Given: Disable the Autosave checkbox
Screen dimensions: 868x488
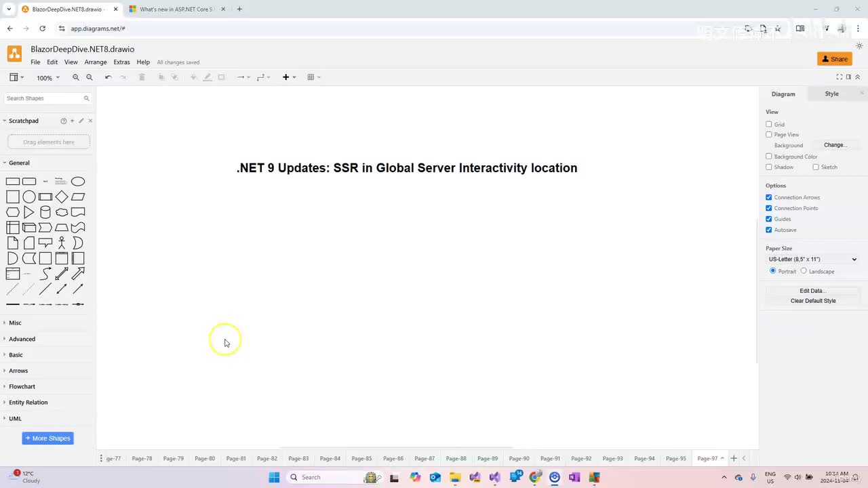Looking at the screenshot, I should point(769,230).
